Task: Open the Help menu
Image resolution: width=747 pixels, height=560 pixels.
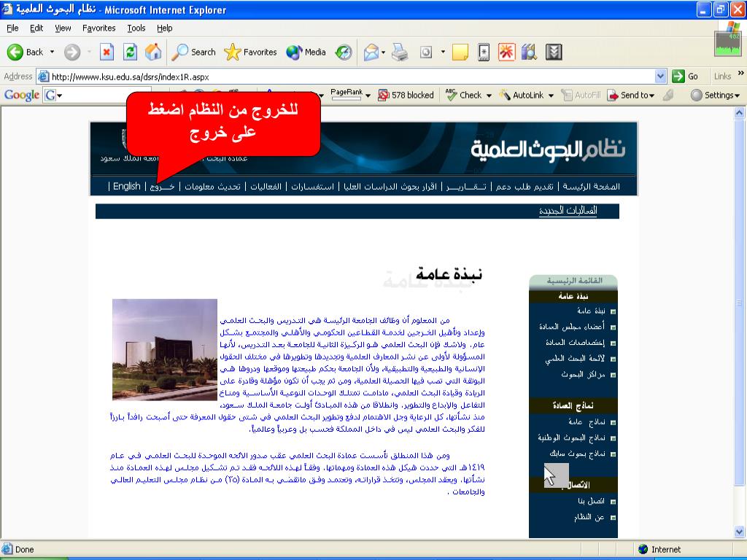Action: pos(164,28)
